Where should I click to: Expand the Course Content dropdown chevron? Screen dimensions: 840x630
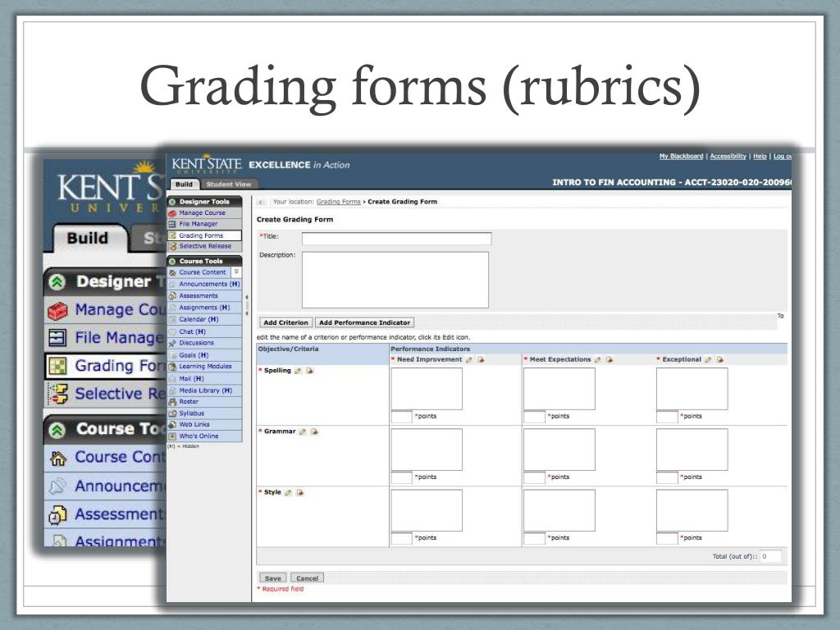pos(236,272)
